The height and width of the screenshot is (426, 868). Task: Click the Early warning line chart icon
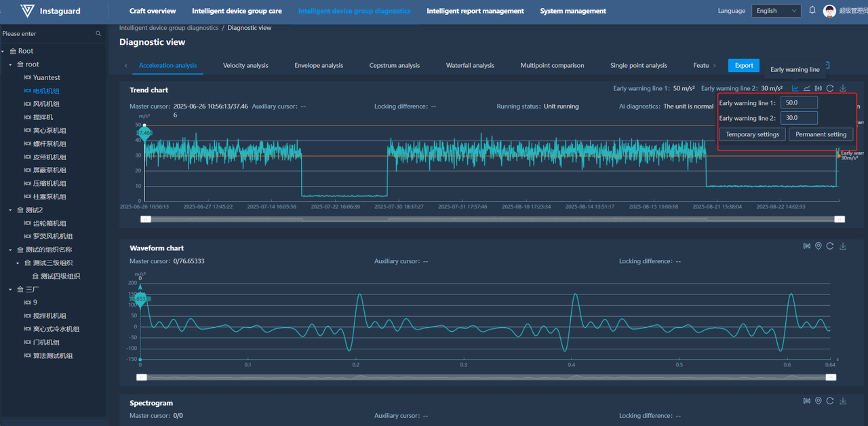[795, 88]
